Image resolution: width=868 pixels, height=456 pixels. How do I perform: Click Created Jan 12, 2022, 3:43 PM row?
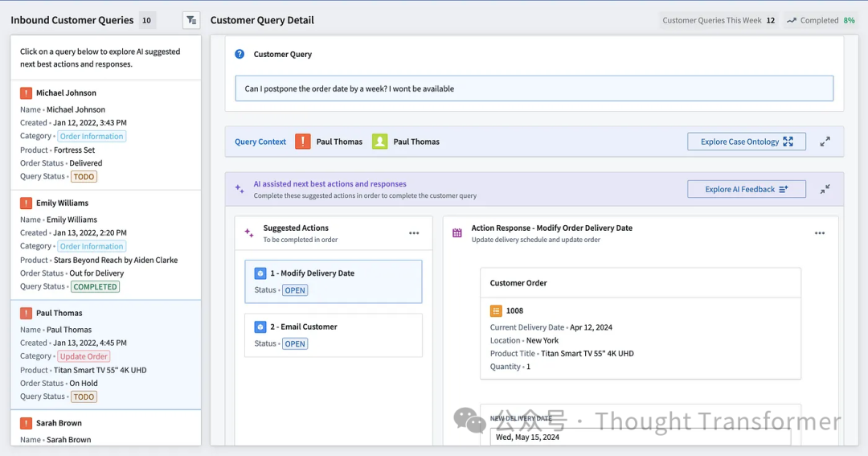73,123
